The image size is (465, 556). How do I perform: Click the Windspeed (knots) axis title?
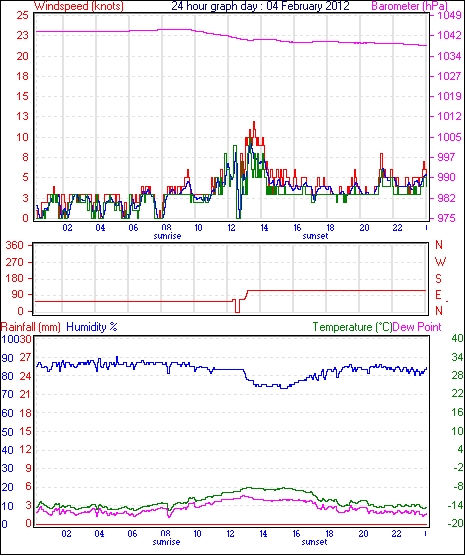click(79, 6)
